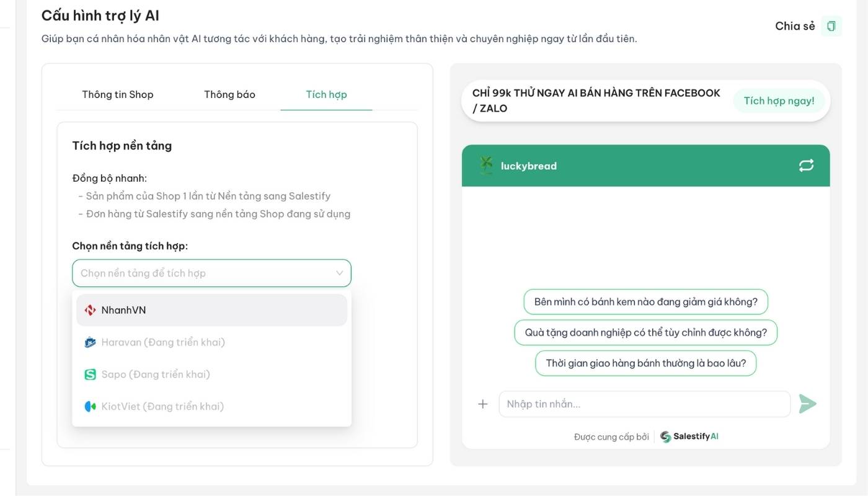This screenshot has width=868, height=496.
Task: Click the suggestion about thời gian giao hàng bánh
Action: click(645, 363)
